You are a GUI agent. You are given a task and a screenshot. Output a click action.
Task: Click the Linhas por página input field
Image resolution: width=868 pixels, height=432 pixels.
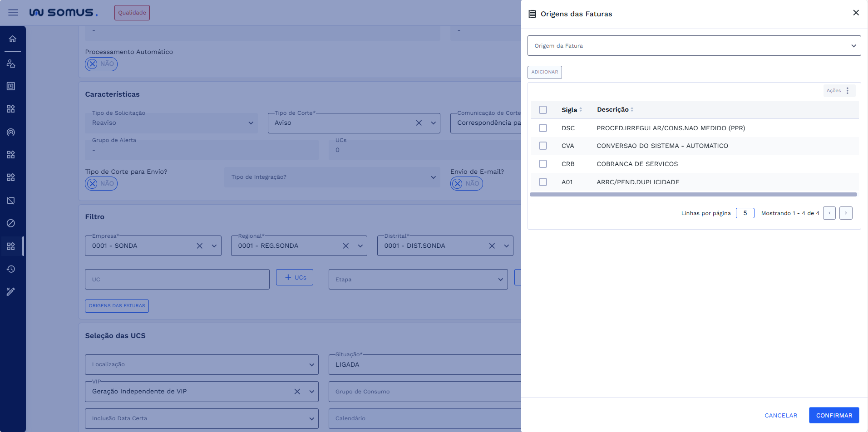(745, 213)
